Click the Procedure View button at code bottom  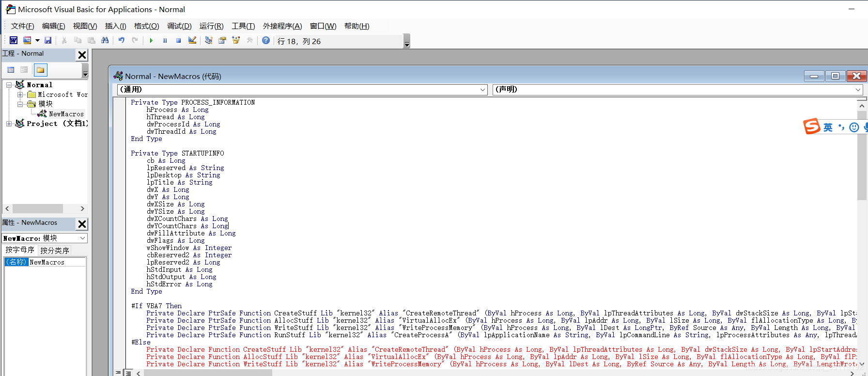[118, 373]
